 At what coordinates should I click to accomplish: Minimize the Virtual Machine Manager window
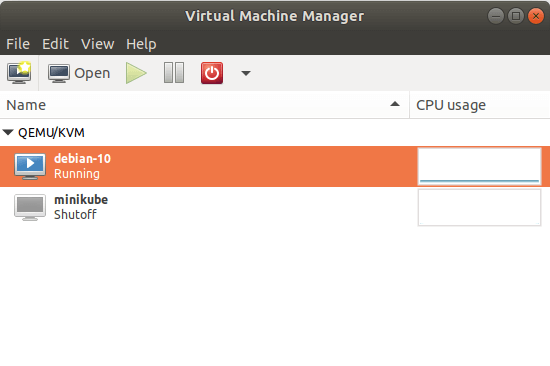point(496,16)
